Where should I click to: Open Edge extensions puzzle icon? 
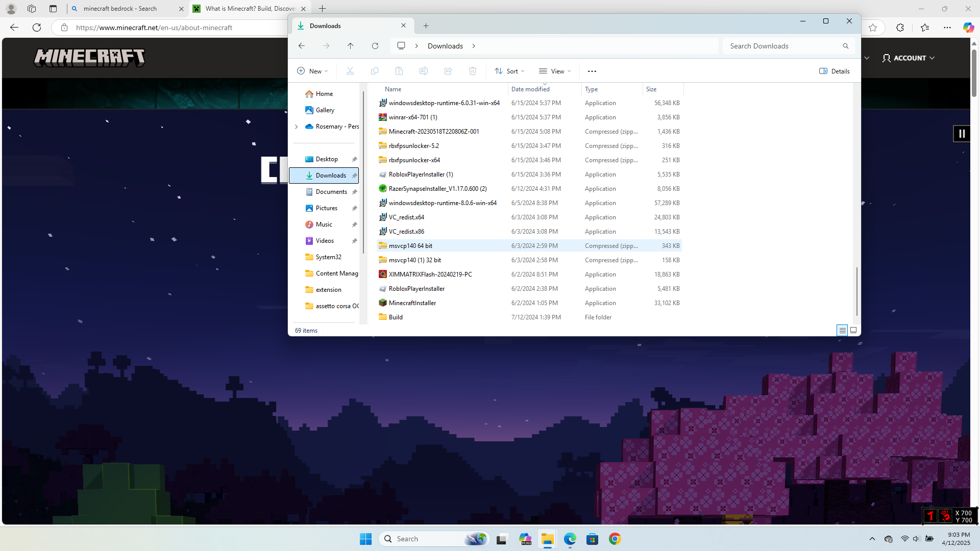tap(900, 28)
